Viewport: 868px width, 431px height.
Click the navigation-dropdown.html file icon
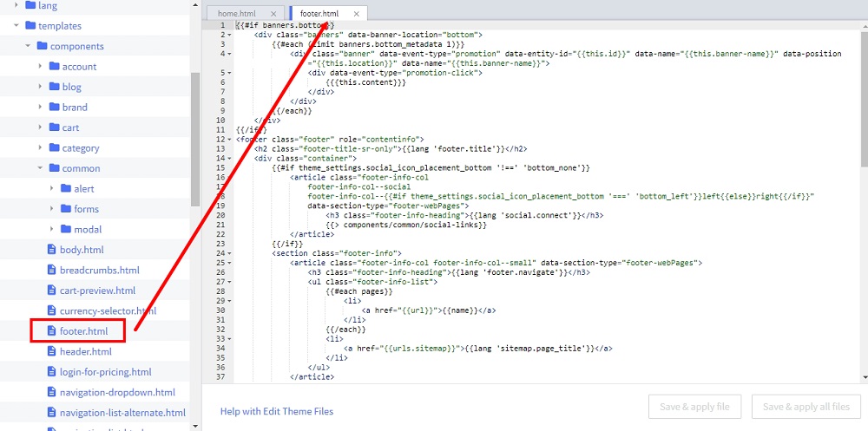(52, 392)
